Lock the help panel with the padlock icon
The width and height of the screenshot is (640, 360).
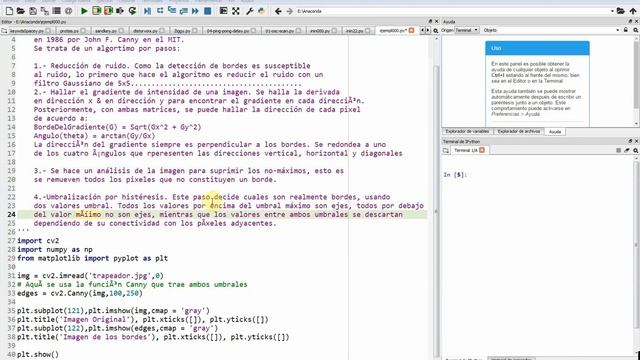tap(626, 30)
